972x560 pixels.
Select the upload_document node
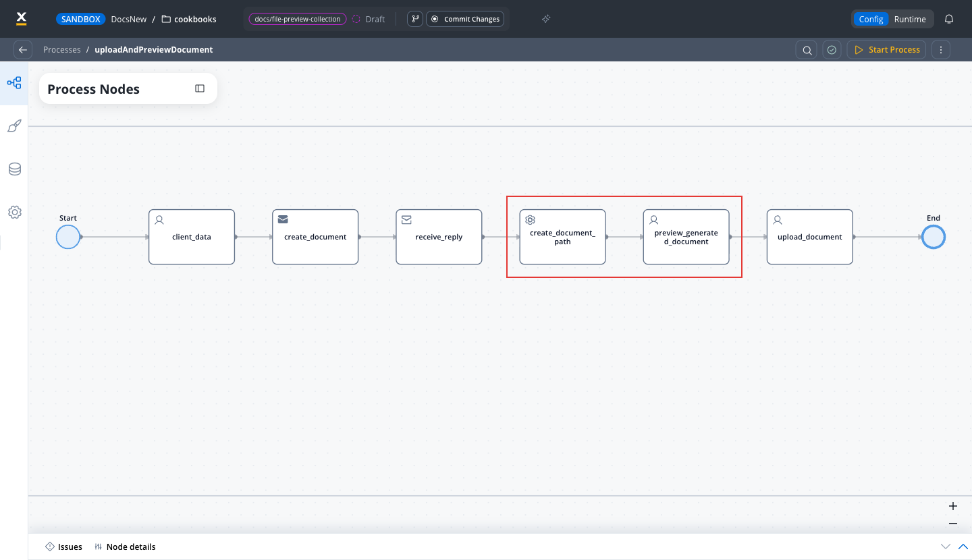809,237
